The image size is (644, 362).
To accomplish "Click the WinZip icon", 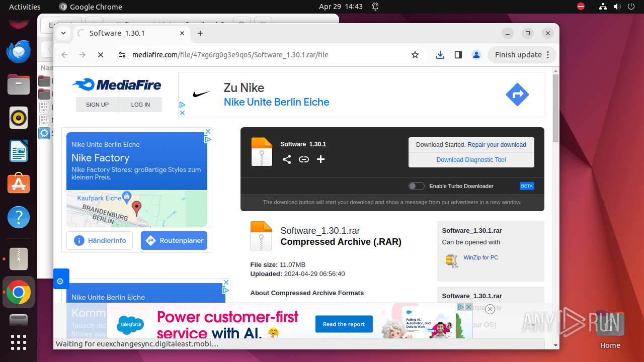I will (452, 260).
